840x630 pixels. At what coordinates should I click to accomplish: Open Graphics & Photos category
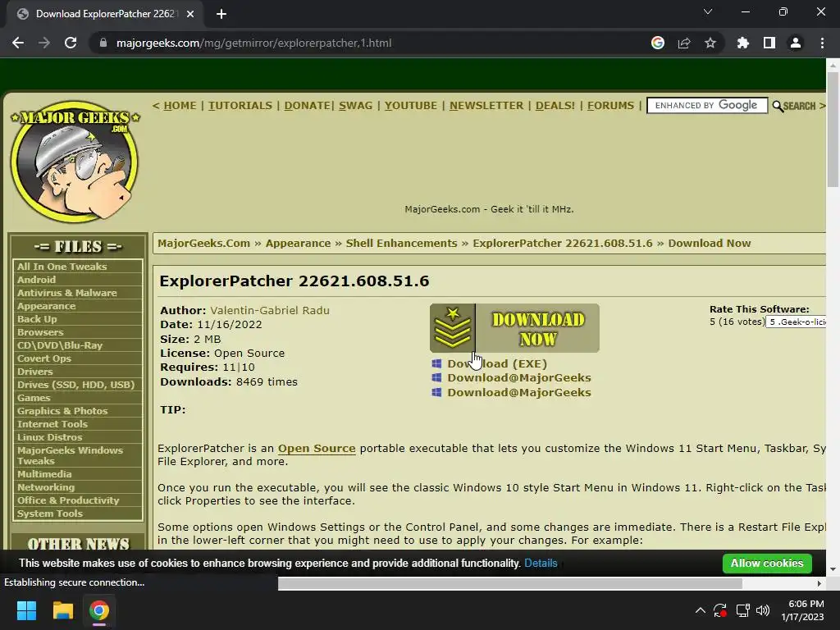pyautogui.click(x=62, y=411)
